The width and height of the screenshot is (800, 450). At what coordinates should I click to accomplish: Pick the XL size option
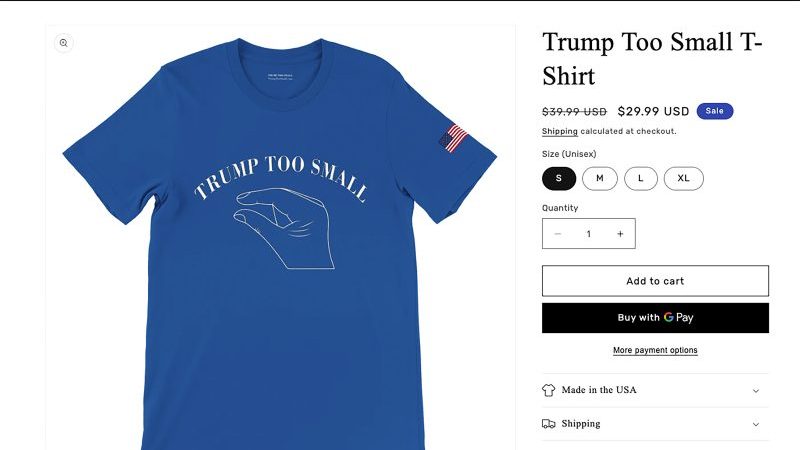click(683, 178)
